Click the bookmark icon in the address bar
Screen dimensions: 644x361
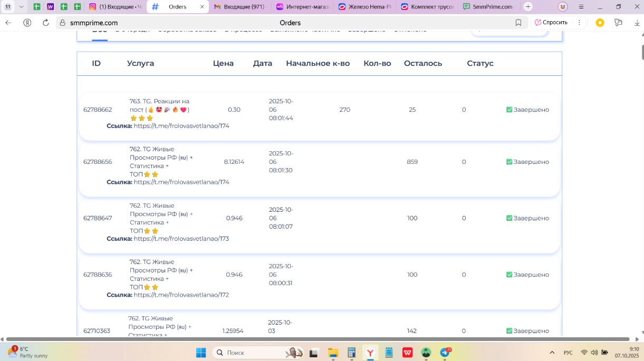(x=518, y=23)
